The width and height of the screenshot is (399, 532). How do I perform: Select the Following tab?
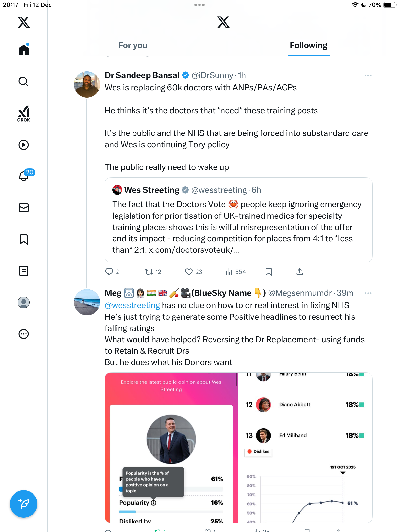click(x=308, y=45)
